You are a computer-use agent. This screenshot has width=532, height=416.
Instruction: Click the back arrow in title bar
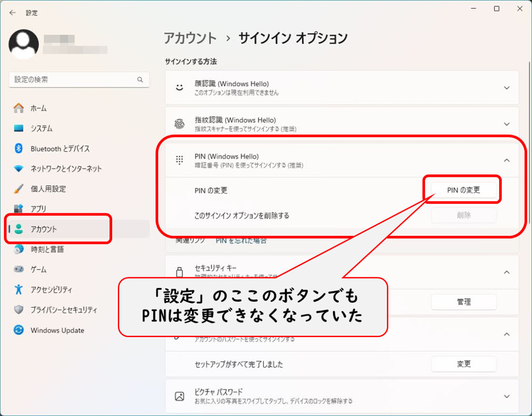click(12, 13)
